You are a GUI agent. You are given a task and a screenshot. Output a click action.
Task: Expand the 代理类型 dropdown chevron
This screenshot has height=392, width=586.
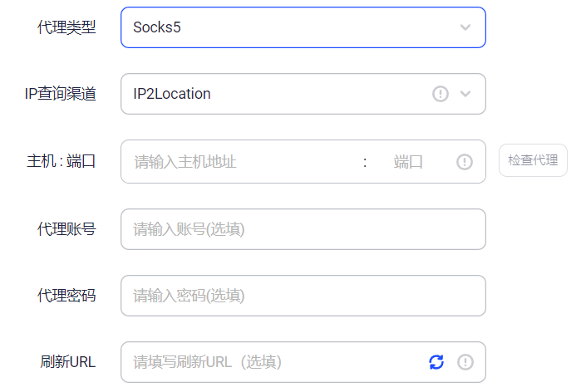pyautogui.click(x=465, y=27)
